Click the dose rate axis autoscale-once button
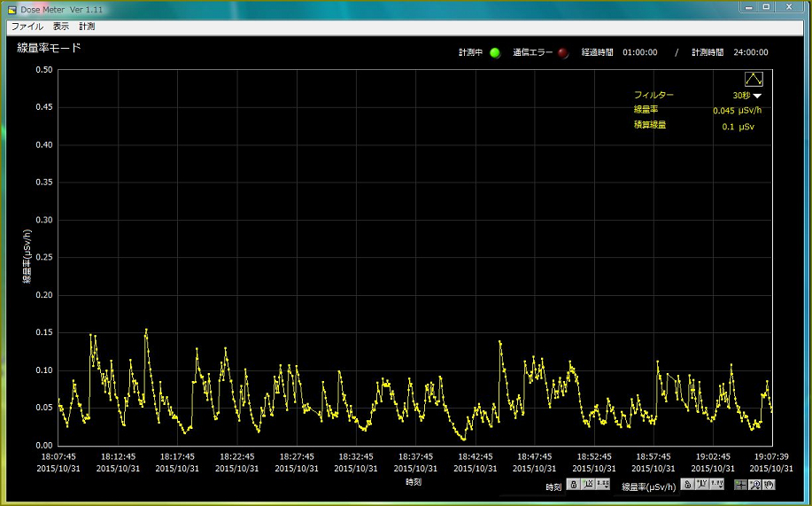Viewport: 812px width, 506px height. point(701,485)
